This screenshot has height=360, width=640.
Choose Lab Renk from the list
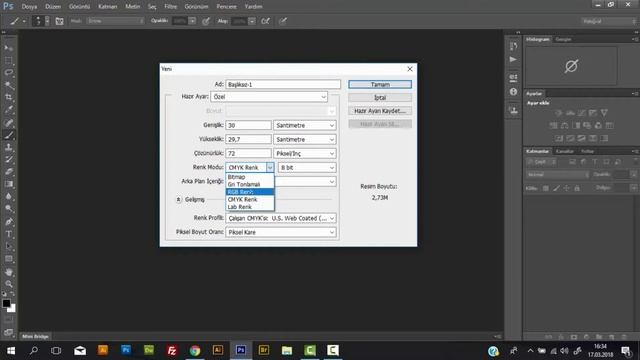250,207
